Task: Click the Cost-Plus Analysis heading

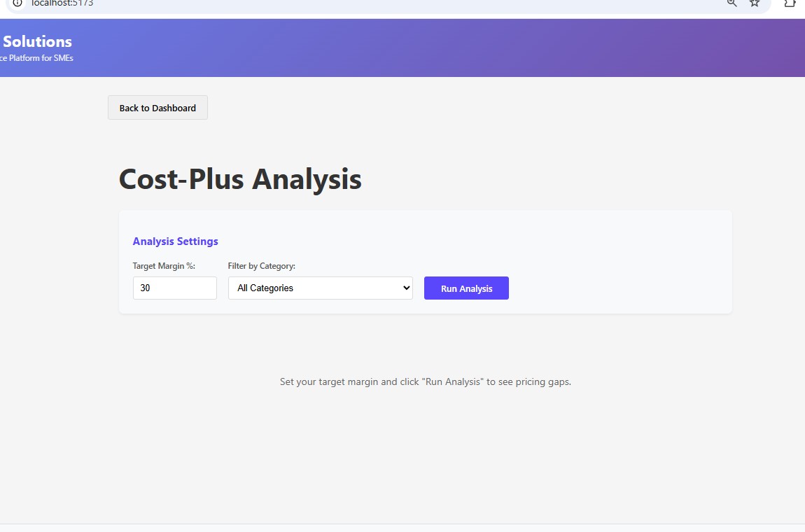Action: (x=240, y=179)
